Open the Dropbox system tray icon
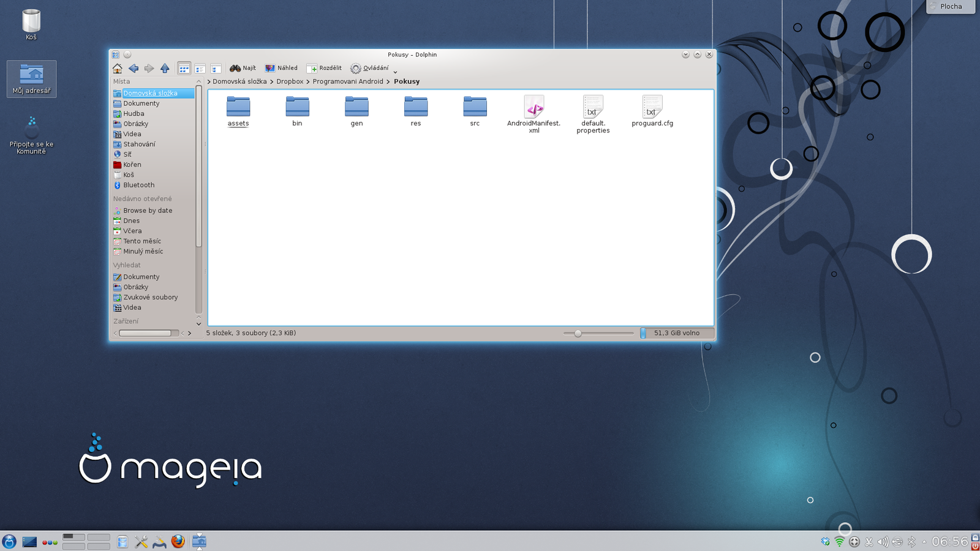 click(x=825, y=541)
